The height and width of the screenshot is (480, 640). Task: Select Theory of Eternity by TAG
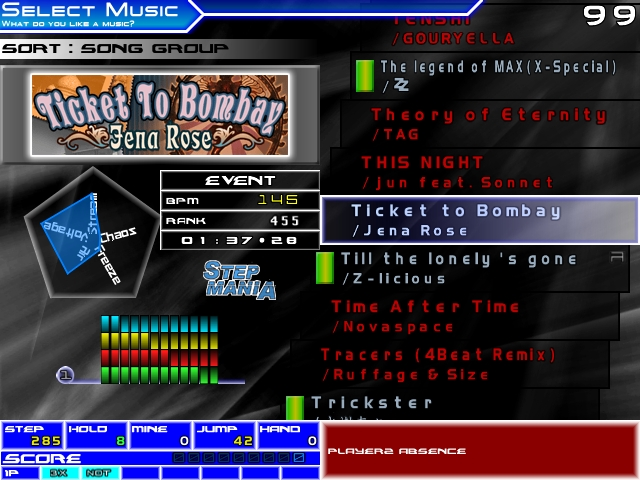[x=470, y=124]
